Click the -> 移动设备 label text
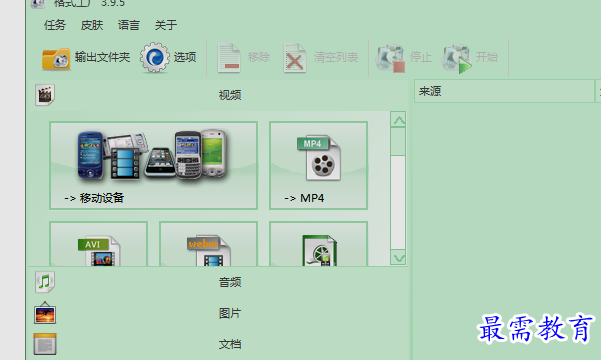The height and width of the screenshot is (360, 601). click(94, 198)
